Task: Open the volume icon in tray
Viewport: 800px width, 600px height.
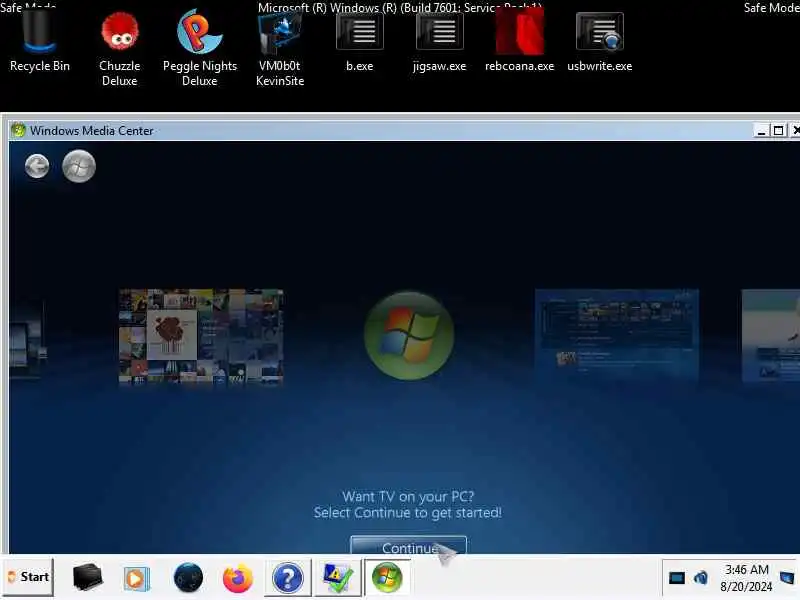Action: (701, 578)
